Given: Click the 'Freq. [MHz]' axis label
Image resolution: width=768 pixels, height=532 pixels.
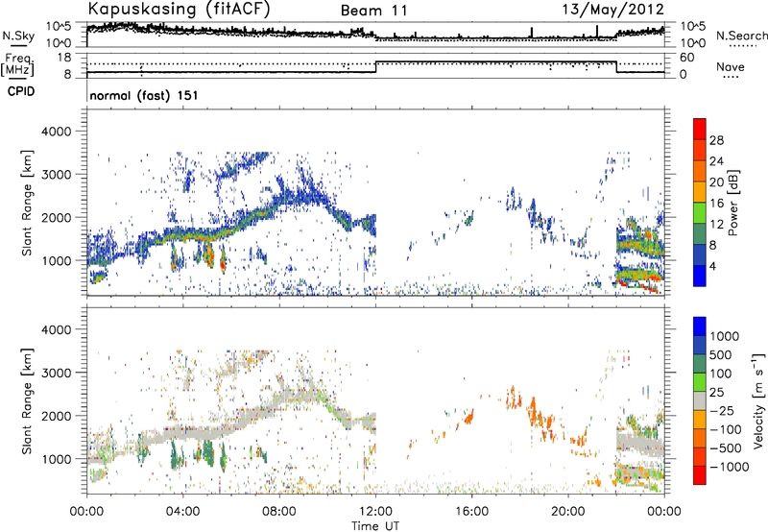Looking at the screenshot, I should pos(17,64).
